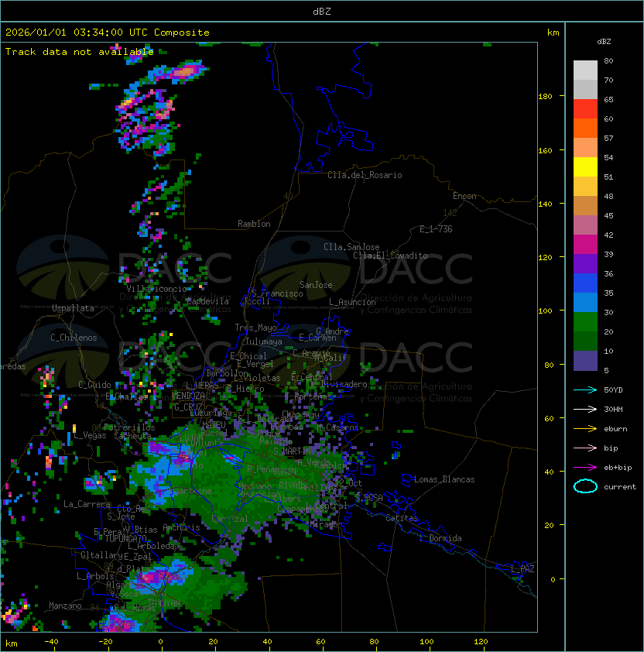Pick the bright green swatch in the dBZ scale

click(x=585, y=322)
